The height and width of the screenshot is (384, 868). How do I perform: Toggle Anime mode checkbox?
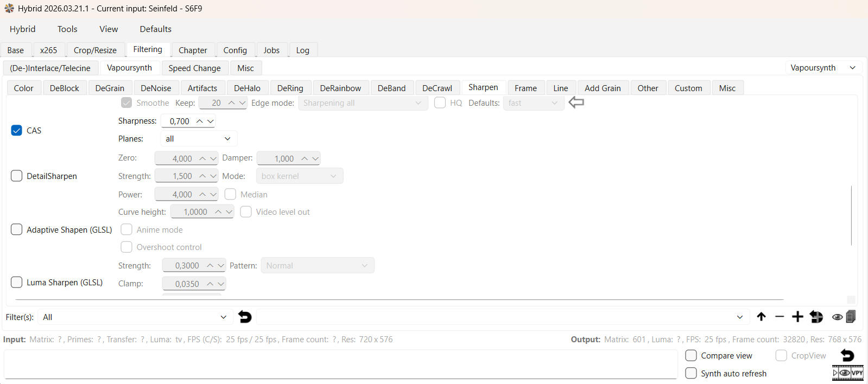(126, 229)
